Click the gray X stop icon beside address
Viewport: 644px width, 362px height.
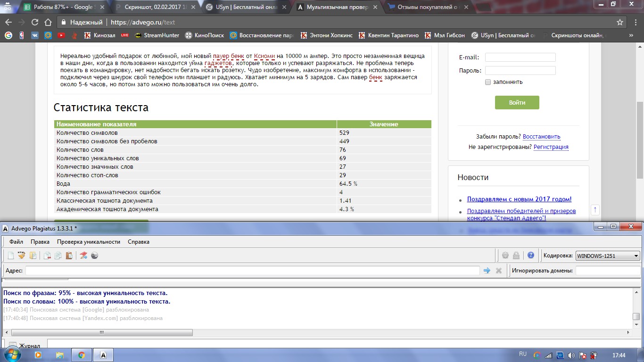coord(499,271)
